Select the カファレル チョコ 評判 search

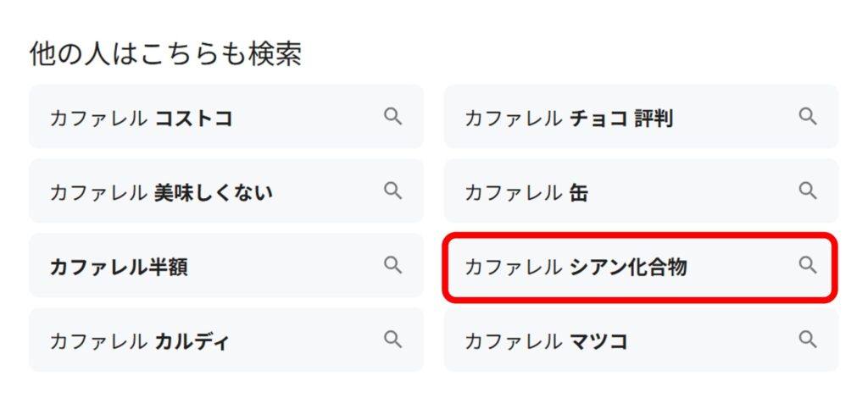568,118
